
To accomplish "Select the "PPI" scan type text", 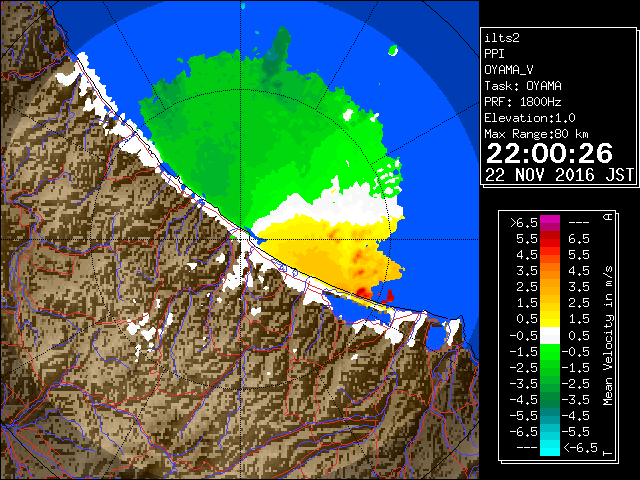I will pyautogui.click(x=494, y=54).
